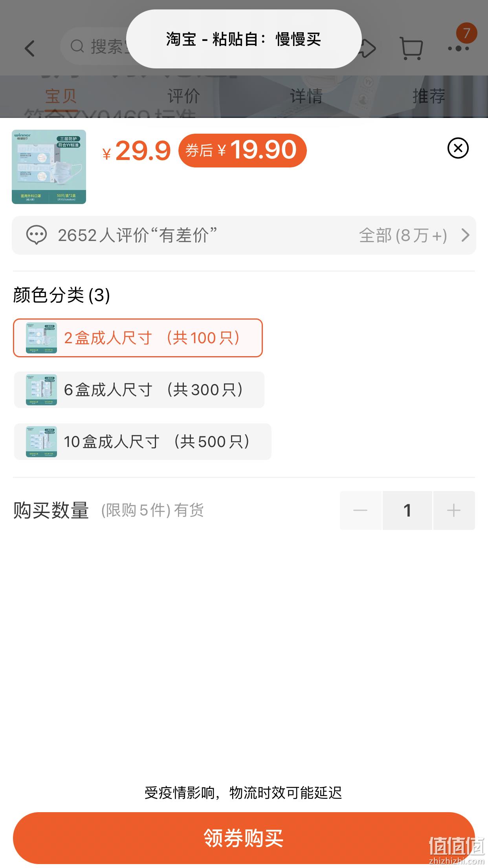Tap the purchase quantity input field

(407, 510)
